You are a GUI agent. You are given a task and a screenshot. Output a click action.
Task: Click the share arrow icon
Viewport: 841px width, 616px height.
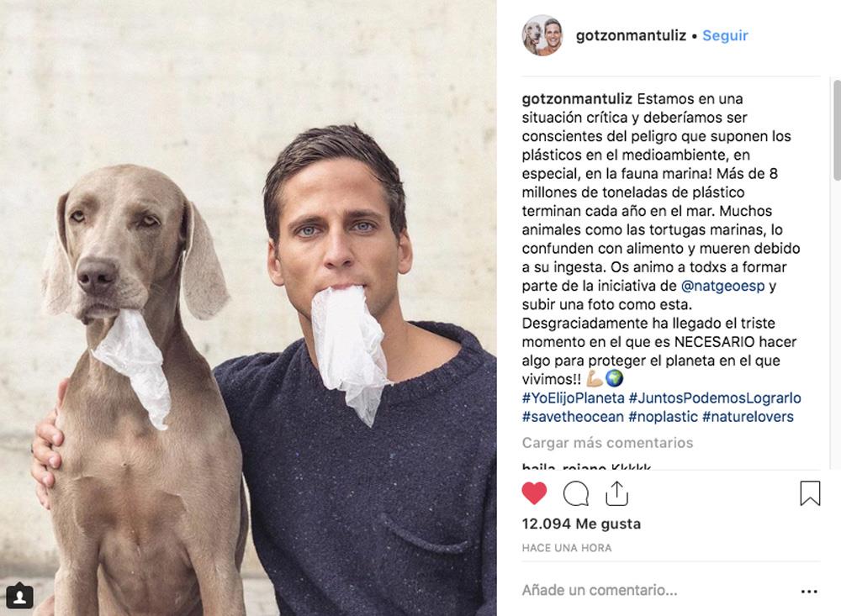[x=616, y=493]
